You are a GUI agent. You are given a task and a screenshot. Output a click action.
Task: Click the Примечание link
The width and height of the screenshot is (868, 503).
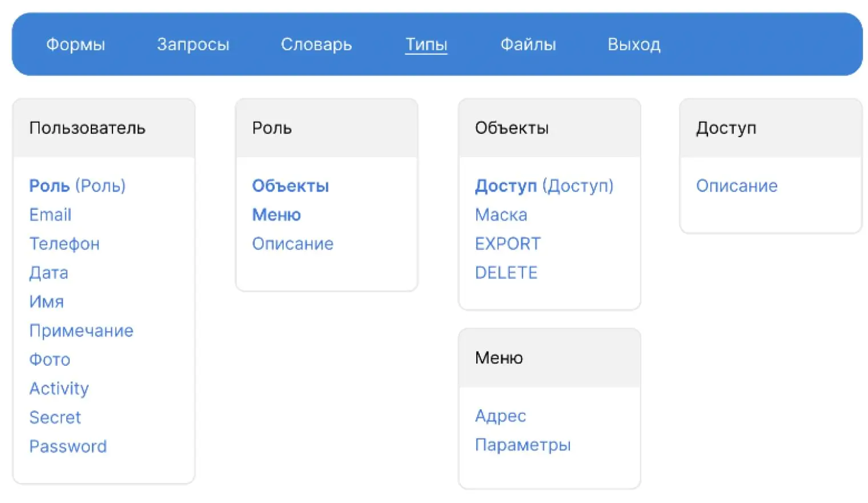tap(81, 331)
